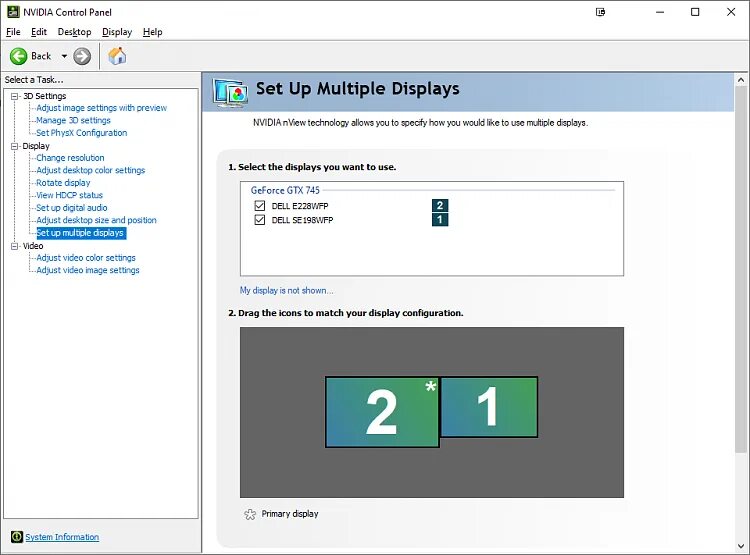Viewport: 750px width, 555px height.
Task: Click the green Back arrow icon
Action: click(19, 56)
